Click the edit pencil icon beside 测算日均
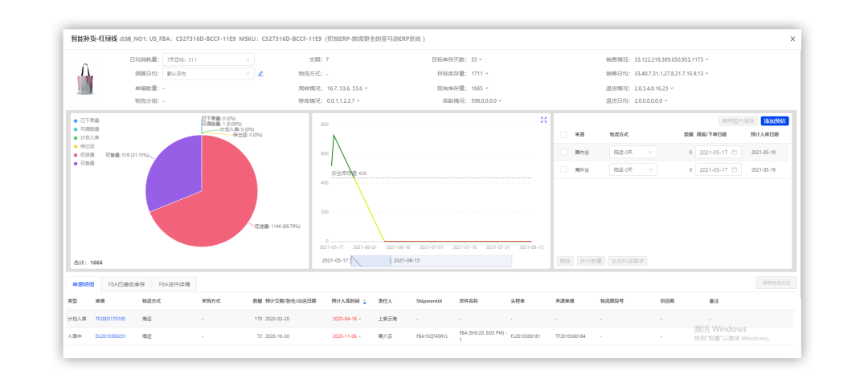Screen dimensions: 868x387 point(260,73)
